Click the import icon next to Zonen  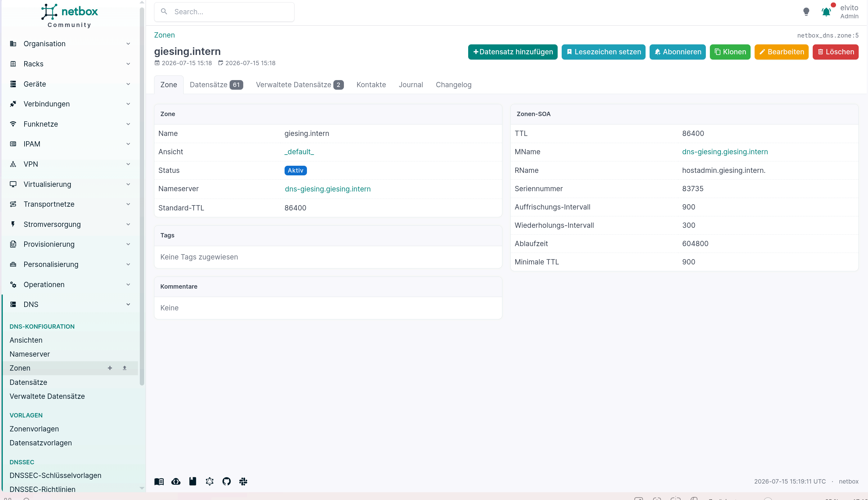click(x=125, y=368)
